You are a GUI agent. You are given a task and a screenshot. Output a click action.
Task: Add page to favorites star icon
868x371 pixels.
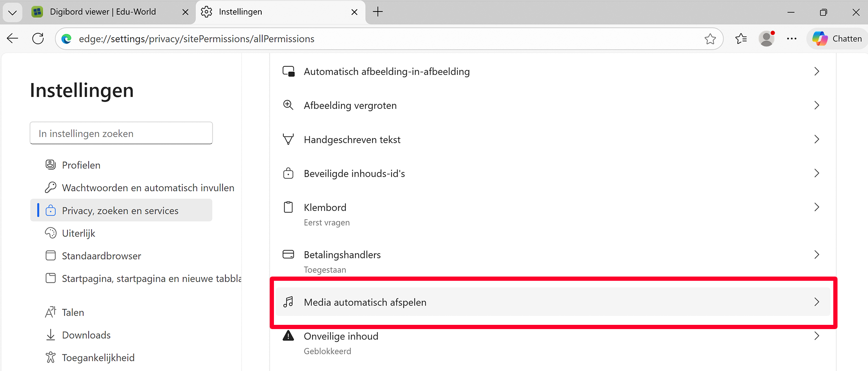point(710,39)
